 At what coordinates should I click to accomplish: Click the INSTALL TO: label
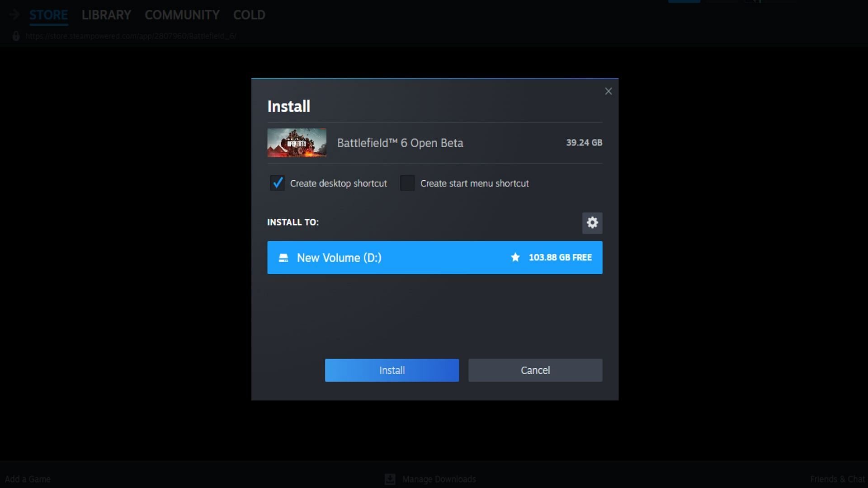293,222
